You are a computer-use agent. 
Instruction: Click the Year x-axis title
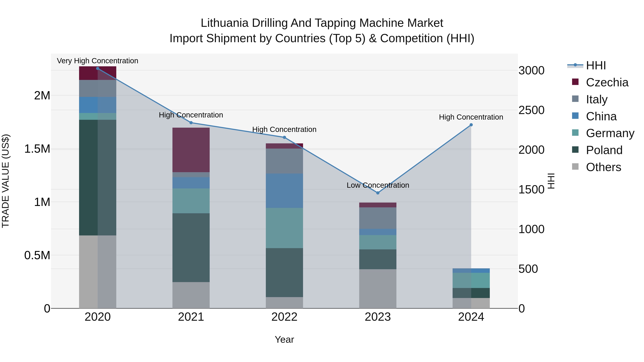point(284,339)
